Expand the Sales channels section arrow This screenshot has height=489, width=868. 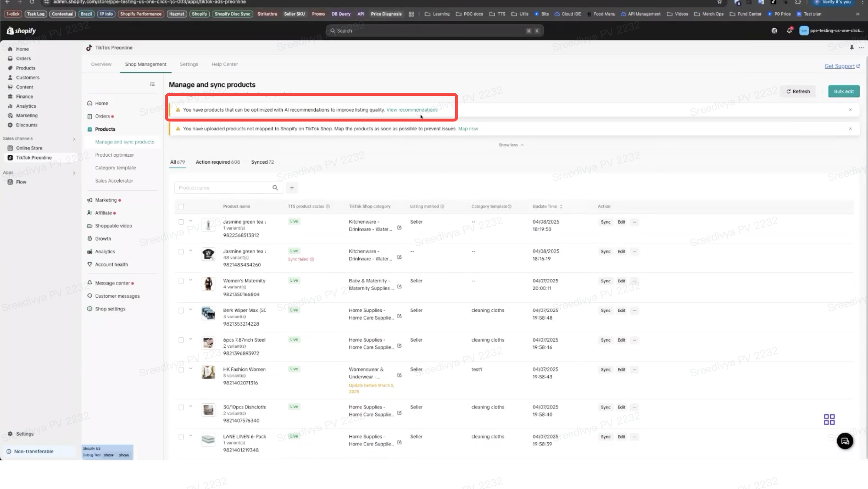74,139
